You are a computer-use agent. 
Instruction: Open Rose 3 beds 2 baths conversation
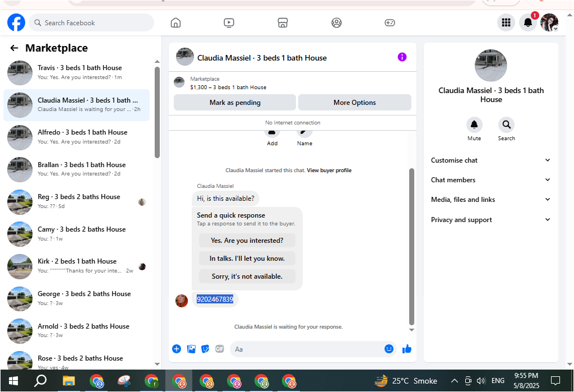[76, 360]
